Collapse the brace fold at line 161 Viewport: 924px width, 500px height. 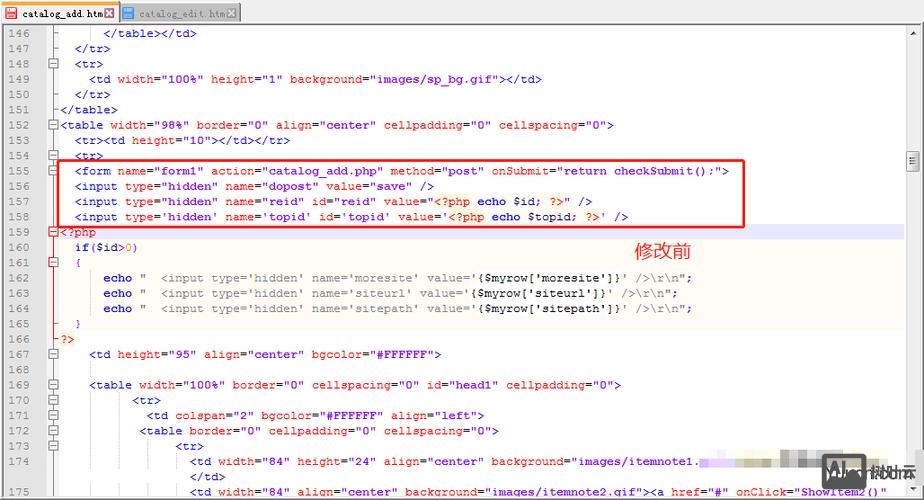[54, 262]
